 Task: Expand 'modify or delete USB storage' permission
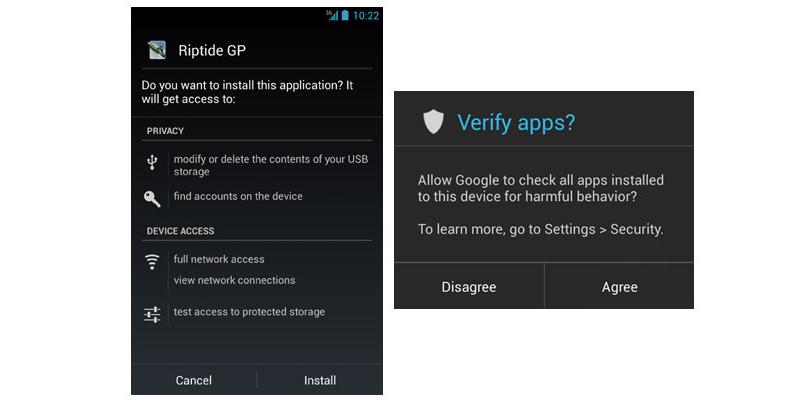[271, 165]
